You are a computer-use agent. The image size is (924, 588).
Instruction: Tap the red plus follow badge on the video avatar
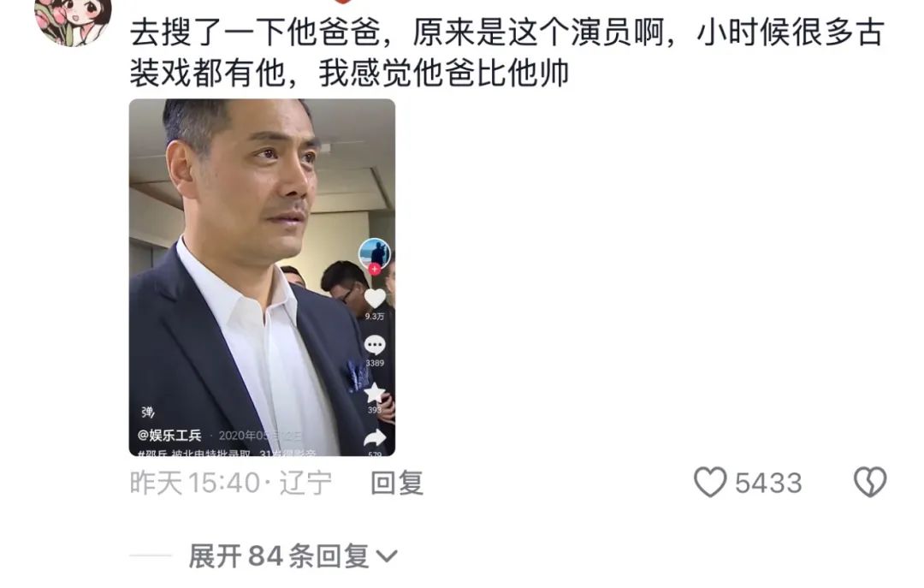pos(374,270)
